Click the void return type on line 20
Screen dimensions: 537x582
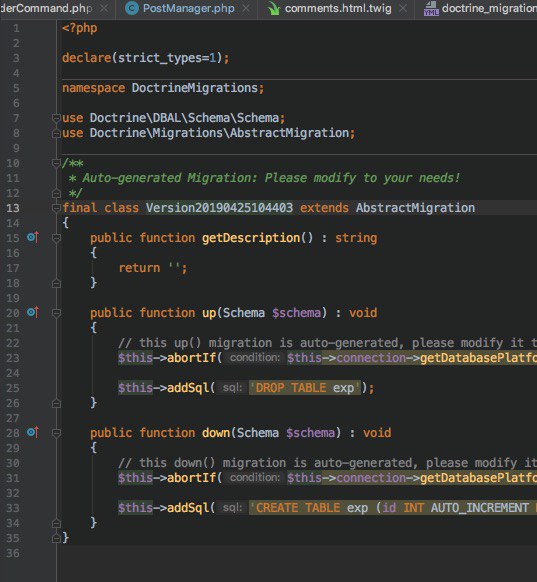(x=363, y=313)
